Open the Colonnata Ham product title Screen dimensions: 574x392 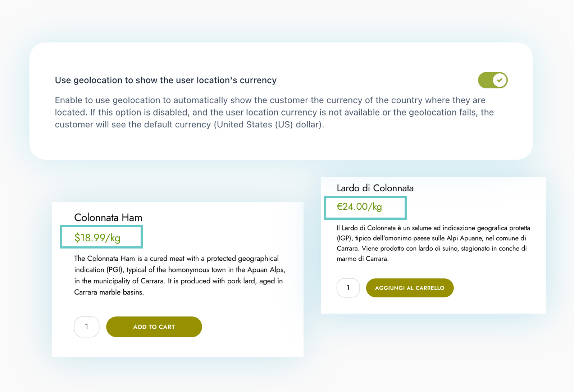(x=108, y=217)
